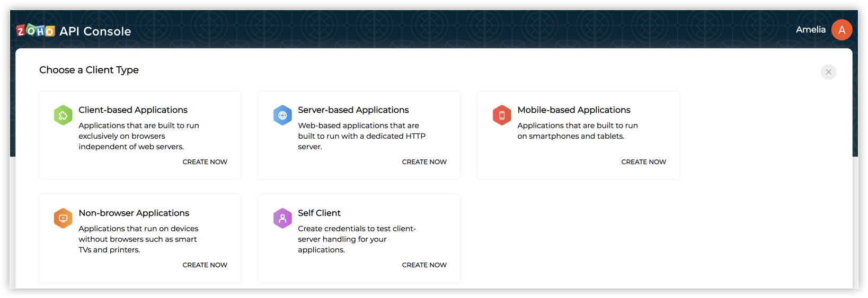Close the Choose a Client Type dialog
The height and width of the screenshot is (298, 868).
click(829, 72)
